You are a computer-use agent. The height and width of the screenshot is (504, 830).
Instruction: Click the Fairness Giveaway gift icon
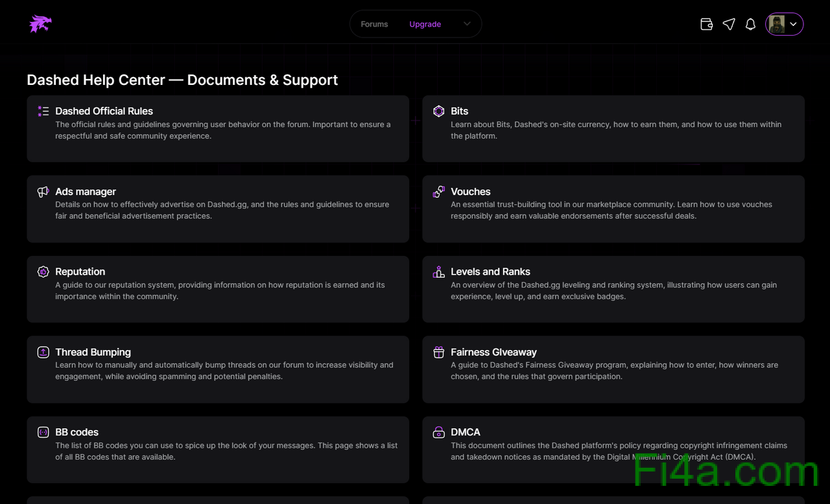coord(439,352)
